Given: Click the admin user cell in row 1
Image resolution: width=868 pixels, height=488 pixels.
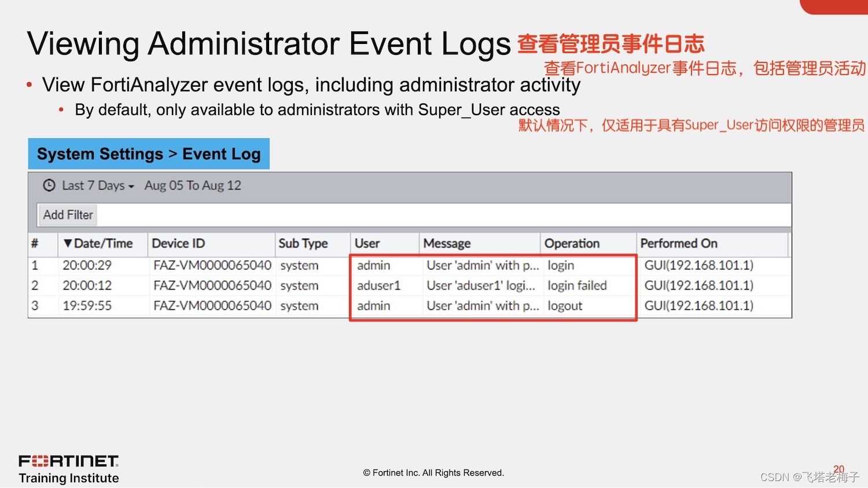Looking at the screenshot, I should (373, 265).
